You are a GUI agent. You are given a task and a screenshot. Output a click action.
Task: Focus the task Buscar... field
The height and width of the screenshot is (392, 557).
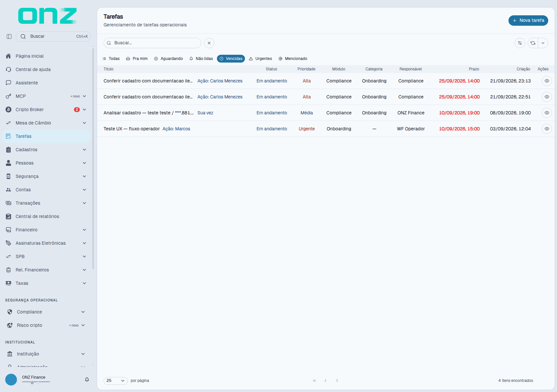point(152,43)
